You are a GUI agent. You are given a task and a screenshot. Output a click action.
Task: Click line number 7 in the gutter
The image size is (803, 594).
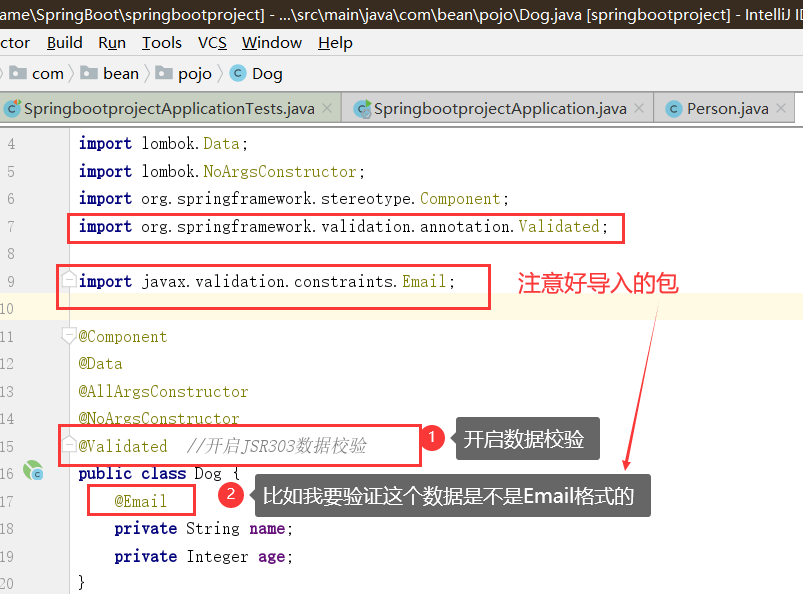pos(11,226)
